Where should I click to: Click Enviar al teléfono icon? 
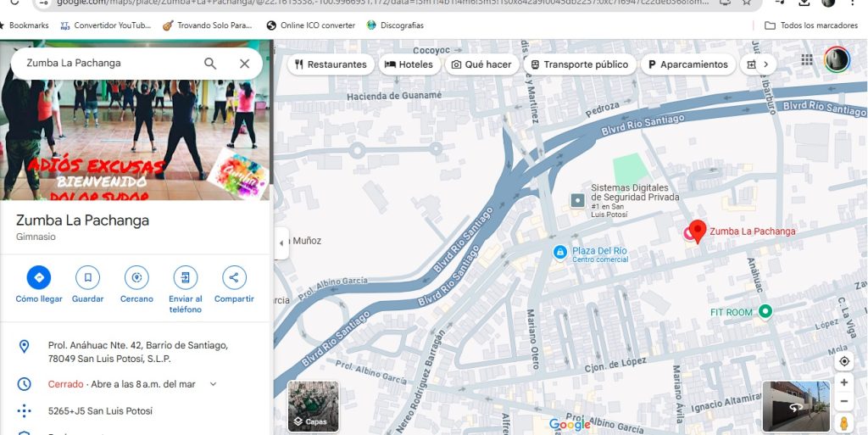(x=185, y=277)
